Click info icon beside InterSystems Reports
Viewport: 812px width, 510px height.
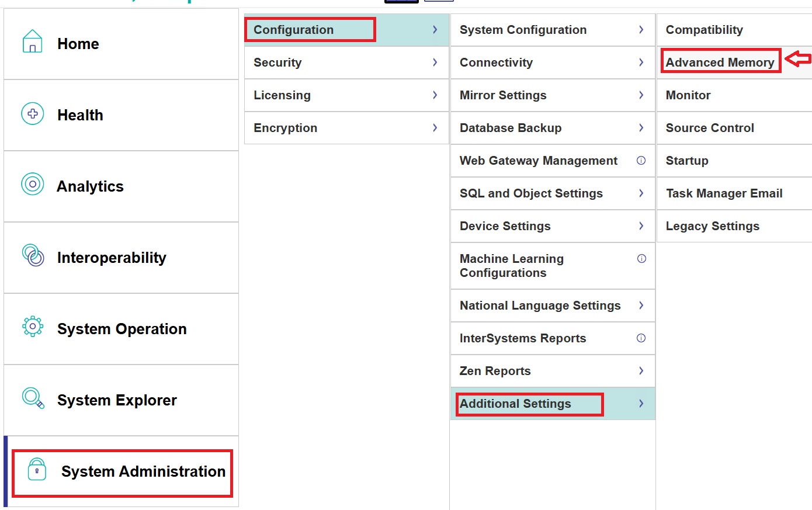(x=641, y=338)
